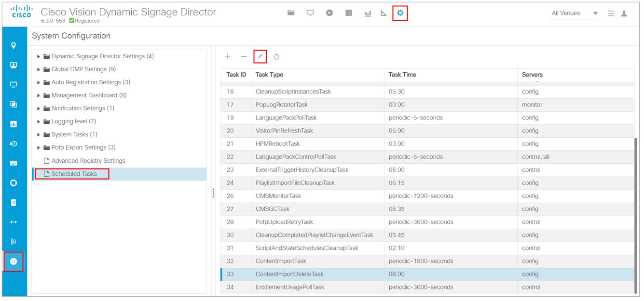Remove selected task with minus icon
The width and height of the screenshot is (644, 301).
pyautogui.click(x=244, y=56)
